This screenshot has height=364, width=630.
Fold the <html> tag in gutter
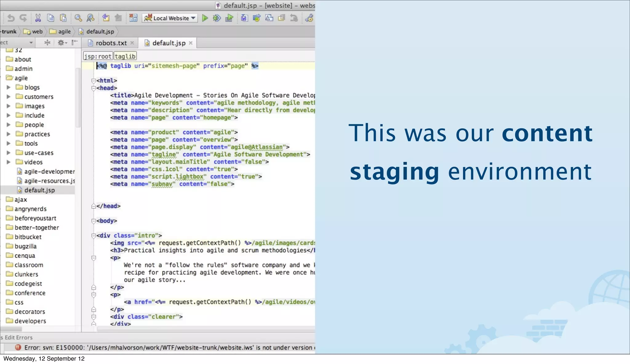(94, 81)
